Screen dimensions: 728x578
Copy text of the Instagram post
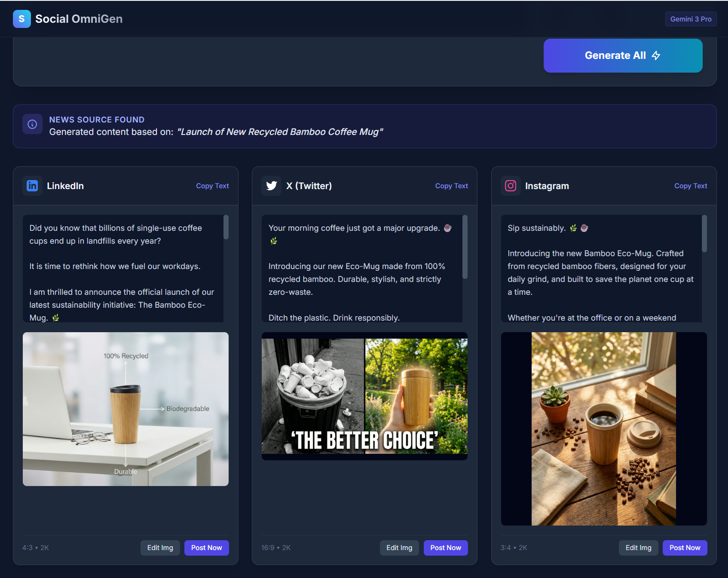[x=691, y=186]
